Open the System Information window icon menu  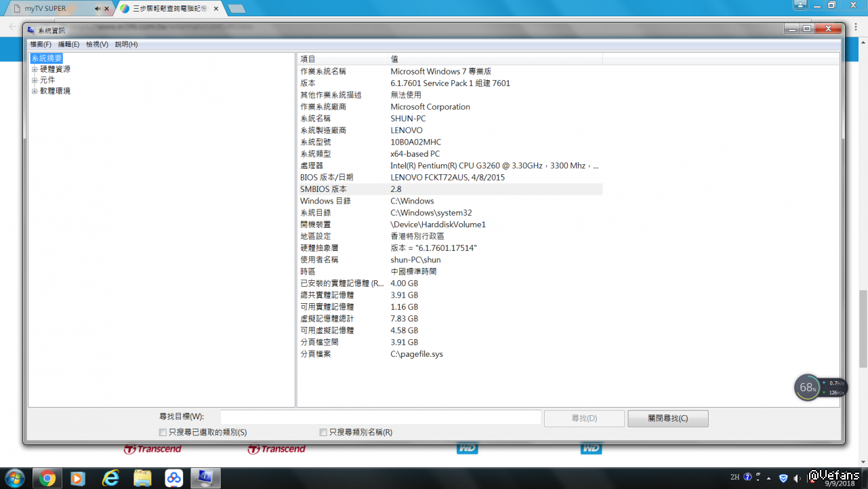(31, 30)
